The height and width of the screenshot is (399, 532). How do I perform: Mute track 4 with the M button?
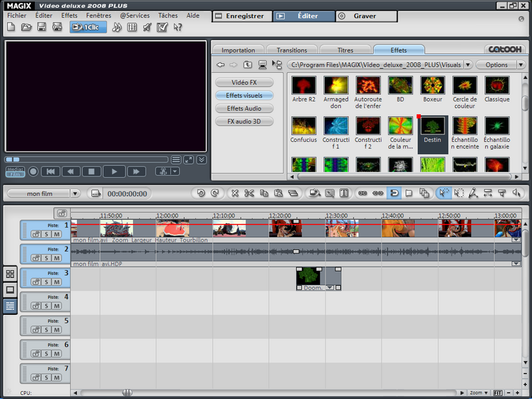pos(57,306)
